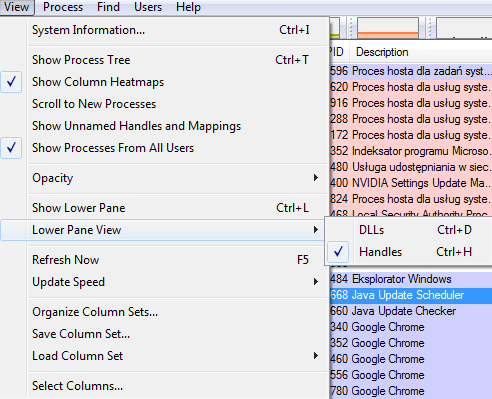This screenshot has width=492, height=399.
Task: Open the View menu
Action: pyautogui.click(x=17, y=7)
